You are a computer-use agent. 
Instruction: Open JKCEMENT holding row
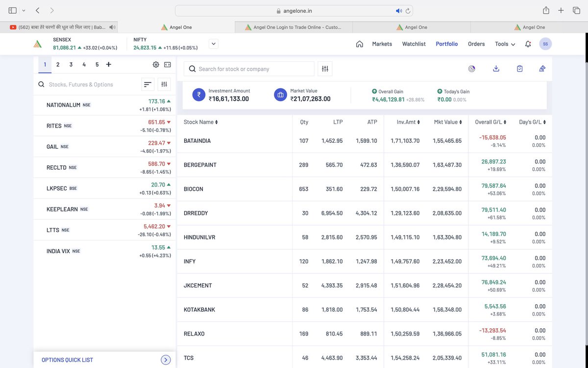(365, 285)
